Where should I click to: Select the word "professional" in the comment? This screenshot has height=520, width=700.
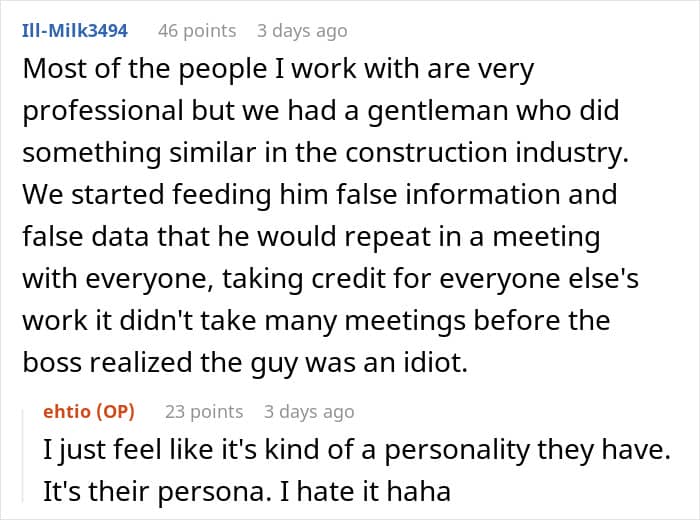click(103, 111)
